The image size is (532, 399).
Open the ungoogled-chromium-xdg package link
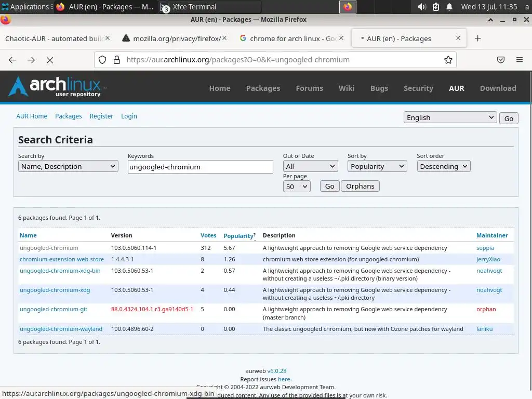(55, 290)
